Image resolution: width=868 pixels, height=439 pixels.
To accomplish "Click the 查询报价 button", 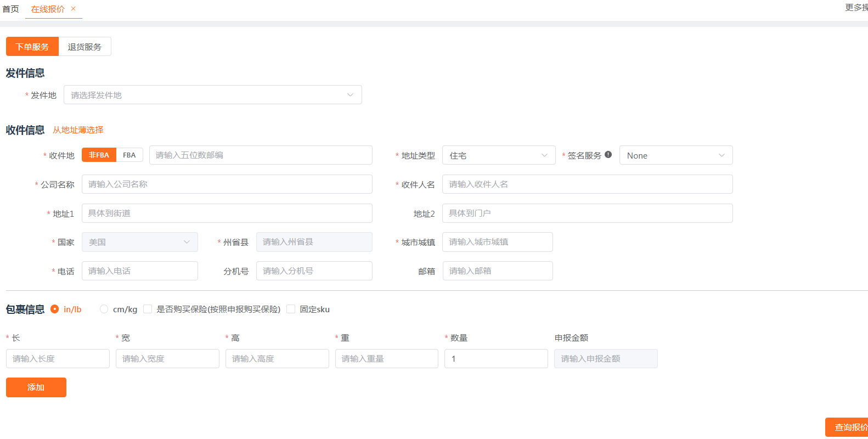I will pos(849,427).
